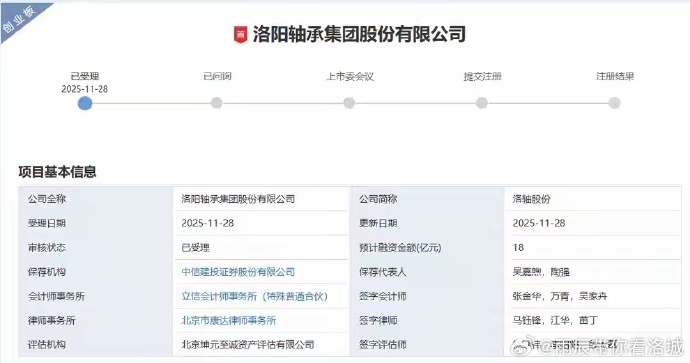Click the 提交注册 stage label
Viewport: 690px width, 363px height.
483,76
